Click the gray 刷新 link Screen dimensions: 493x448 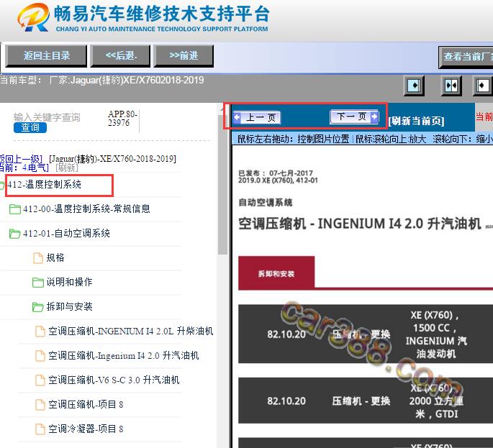coord(67,168)
